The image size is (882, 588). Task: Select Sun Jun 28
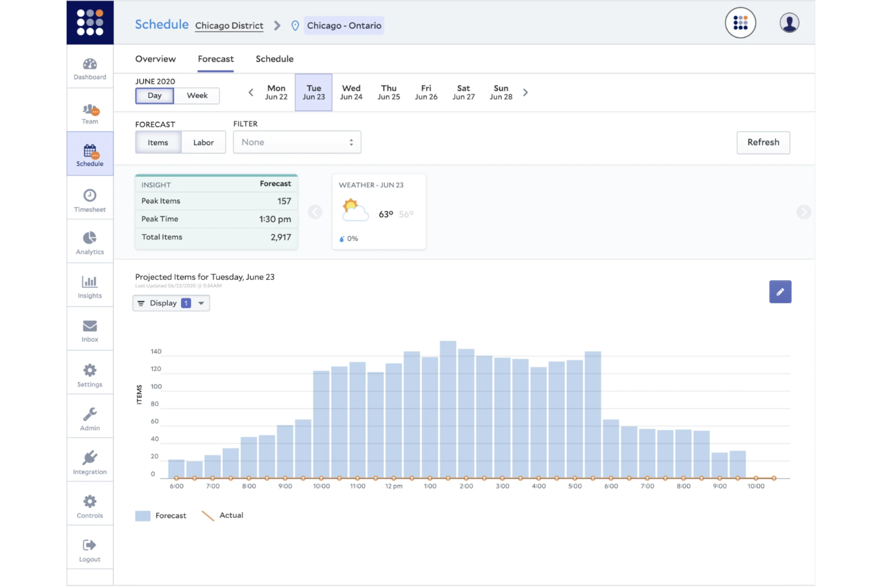point(501,92)
